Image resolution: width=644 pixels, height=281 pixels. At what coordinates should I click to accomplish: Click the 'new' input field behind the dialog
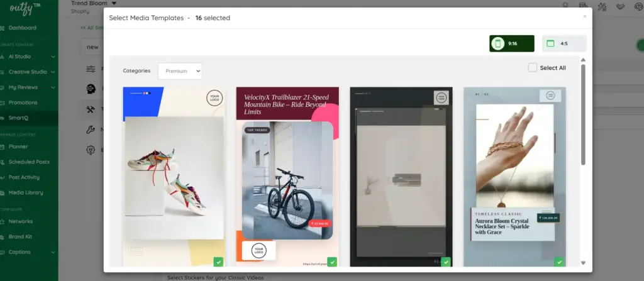pyautogui.click(x=92, y=47)
